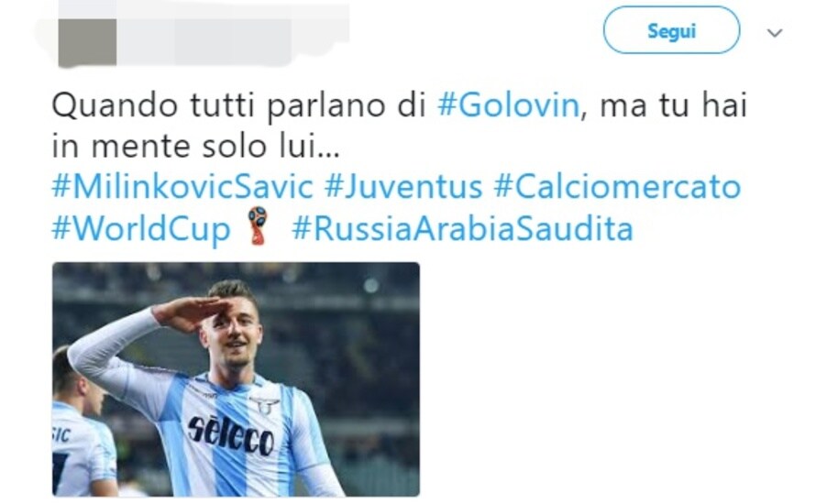Follow the #Juventus hashtag link
The image size is (838, 504).
click(403, 187)
